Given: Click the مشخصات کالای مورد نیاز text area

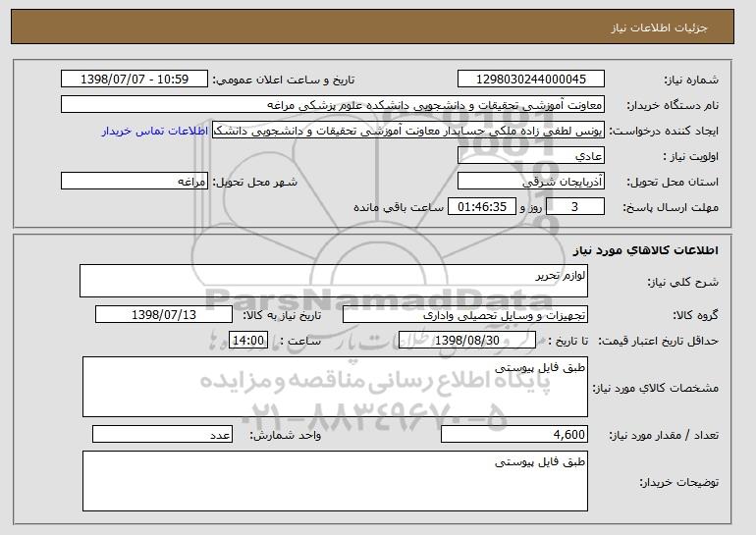Looking at the screenshot, I should point(335,387).
